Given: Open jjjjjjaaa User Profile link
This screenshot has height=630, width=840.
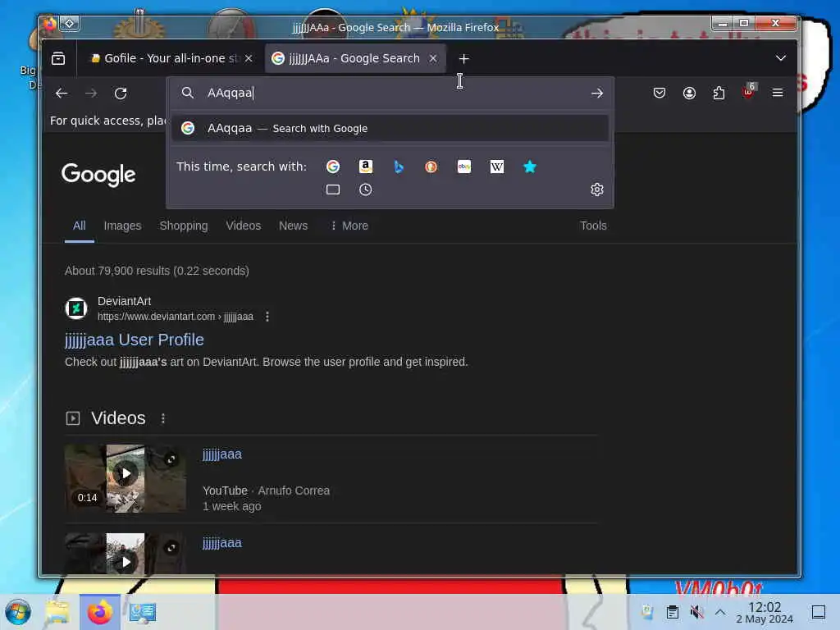Looking at the screenshot, I should pos(135,340).
